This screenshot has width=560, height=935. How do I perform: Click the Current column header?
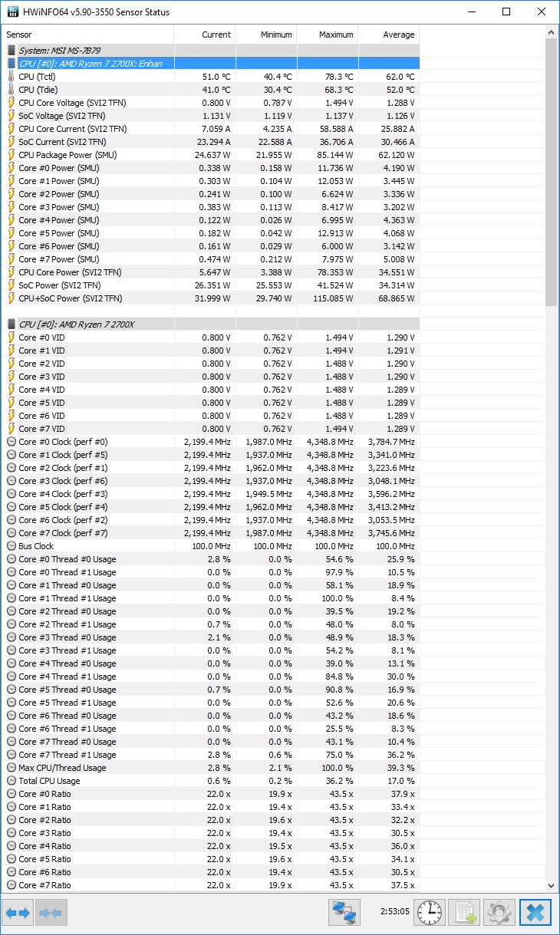[205, 35]
